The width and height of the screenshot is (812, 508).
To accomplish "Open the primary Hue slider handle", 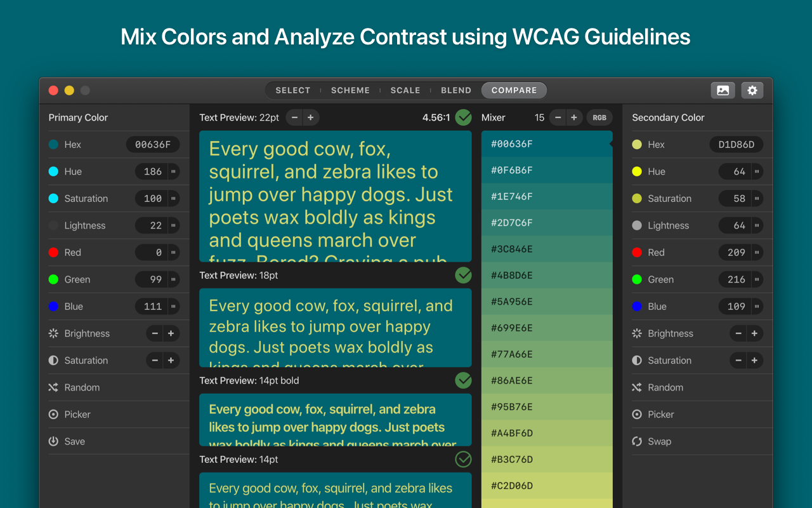I will pos(173,171).
